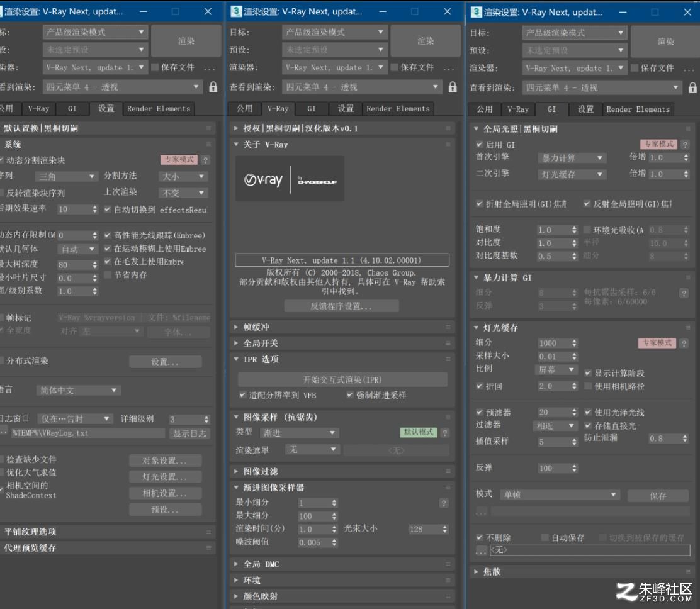700x609 pixels.
Task: Click the 饱和度 spinner arrows
Action: pyautogui.click(x=575, y=230)
